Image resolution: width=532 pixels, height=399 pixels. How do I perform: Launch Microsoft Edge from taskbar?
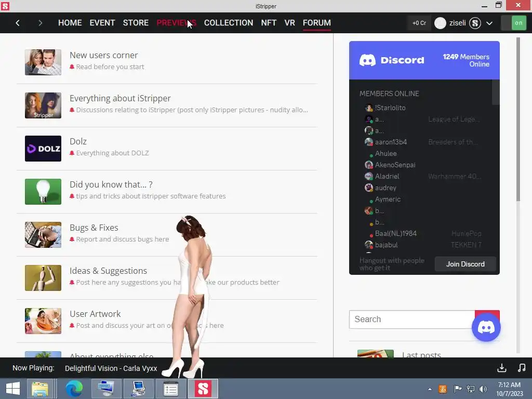tap(74, 389)
